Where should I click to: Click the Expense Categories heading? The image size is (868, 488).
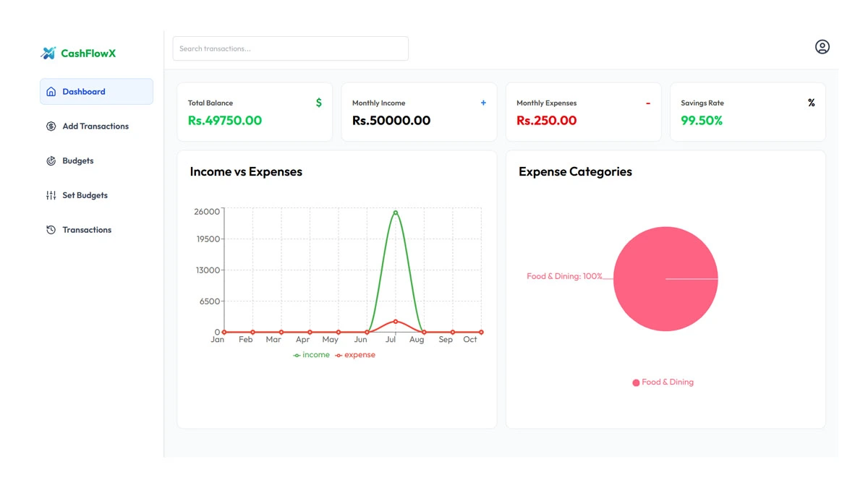(575, 172)
